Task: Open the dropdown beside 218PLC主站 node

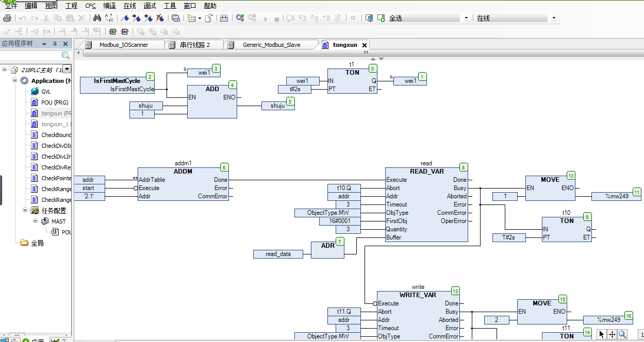Action: pos(67,69)
